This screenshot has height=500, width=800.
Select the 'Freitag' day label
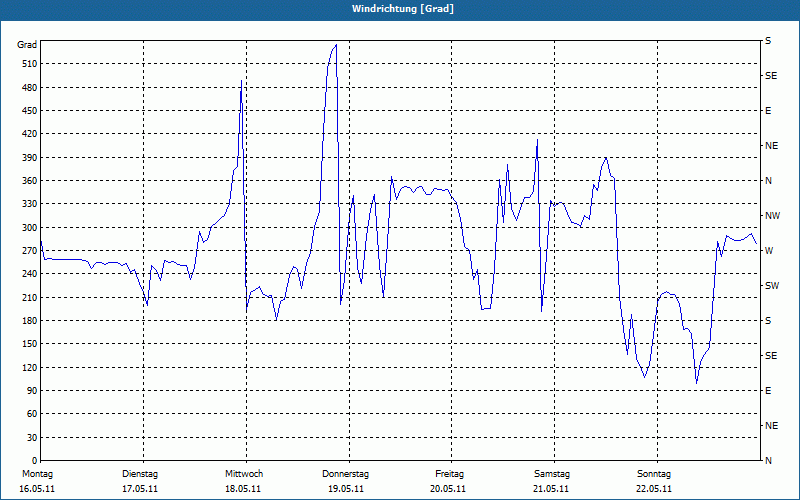[449, 474]
